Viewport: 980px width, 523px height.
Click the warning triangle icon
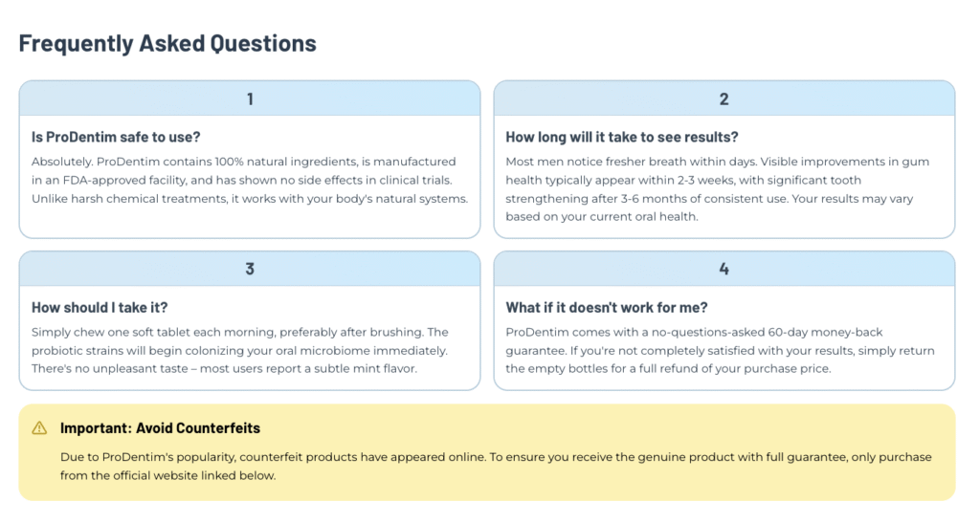pos(39,428)
